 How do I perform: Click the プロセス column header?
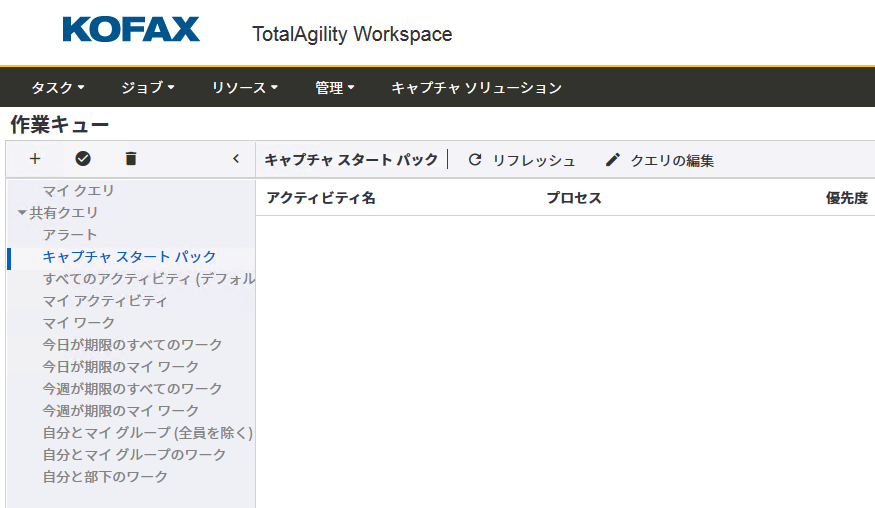tap(574, 198)
